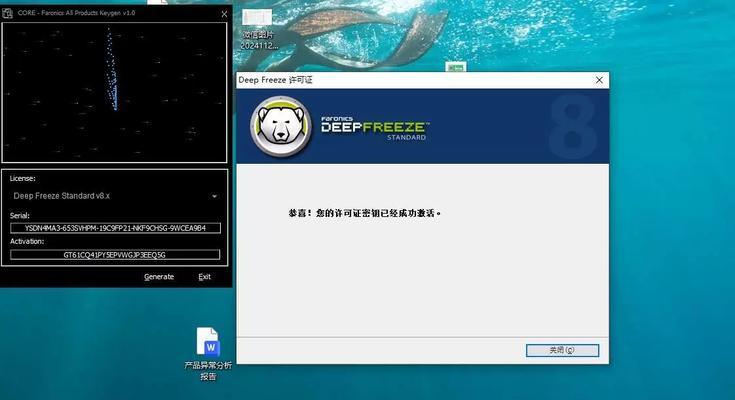The image size is (735, 400).
Task: Click the activation success message text
Action: click(365, 213)
